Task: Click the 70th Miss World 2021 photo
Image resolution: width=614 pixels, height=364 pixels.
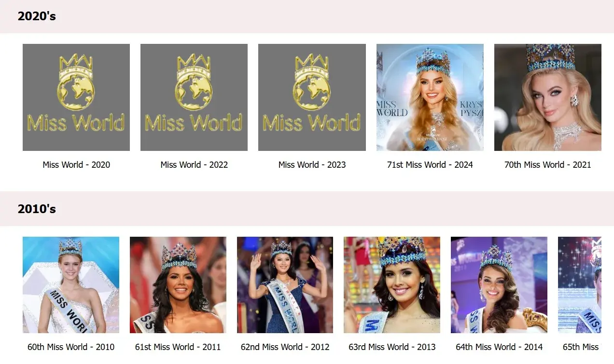Action: pos(547,97)
